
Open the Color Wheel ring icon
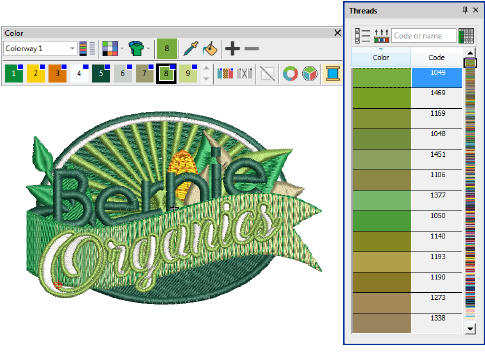pos(290,73)
